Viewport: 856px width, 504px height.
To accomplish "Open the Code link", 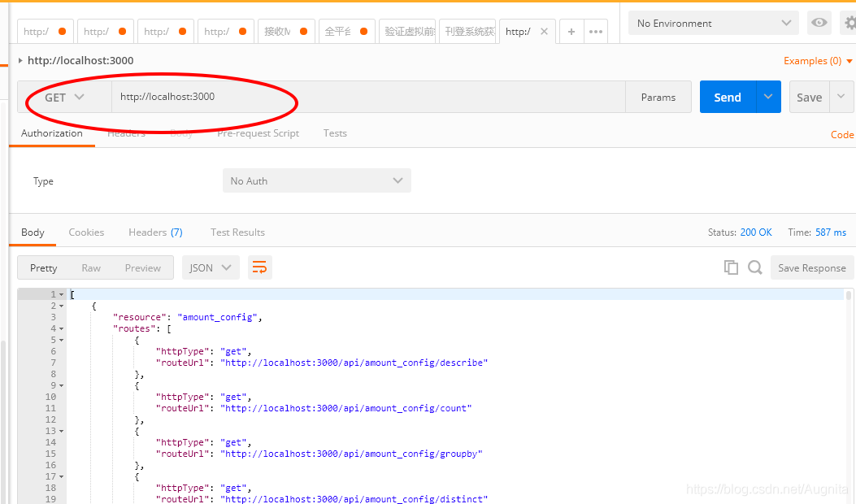I will coord(842,134).
